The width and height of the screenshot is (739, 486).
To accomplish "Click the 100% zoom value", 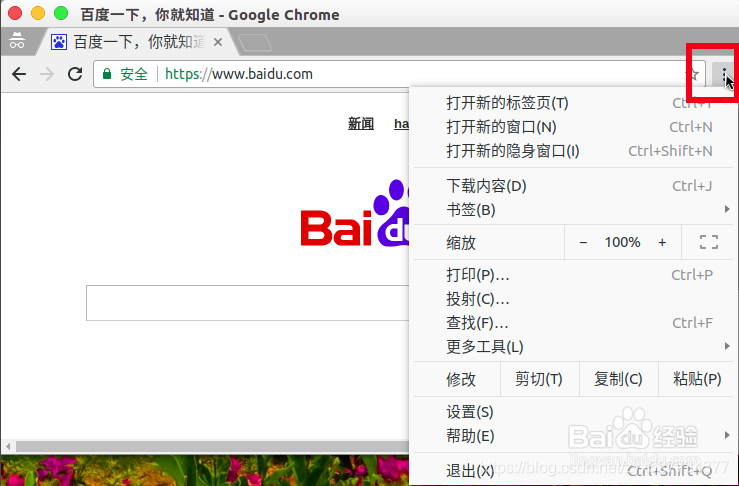I will coord(623,242).
